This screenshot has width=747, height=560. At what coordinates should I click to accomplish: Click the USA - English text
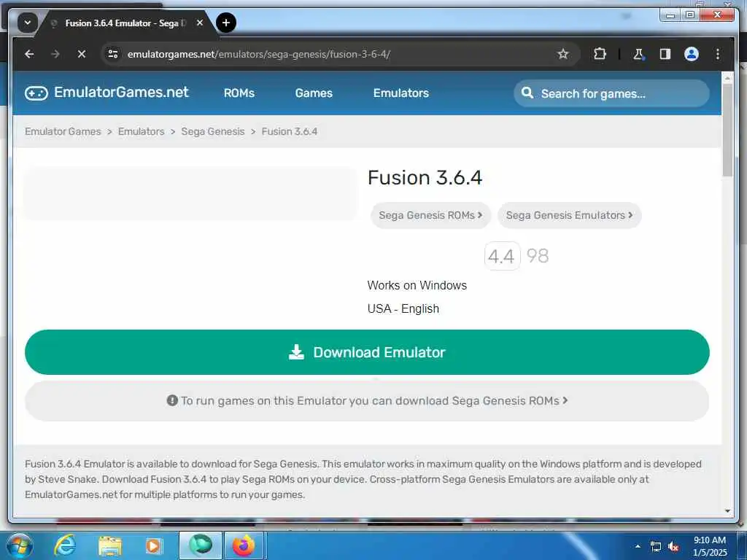coord(403,308)
